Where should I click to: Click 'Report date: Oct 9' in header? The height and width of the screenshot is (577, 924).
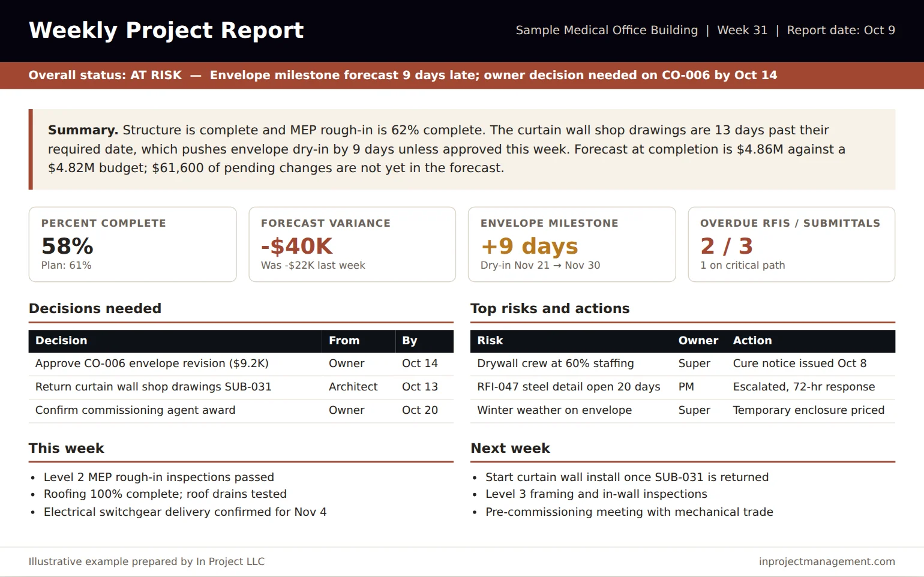click(x=841, y=30)
